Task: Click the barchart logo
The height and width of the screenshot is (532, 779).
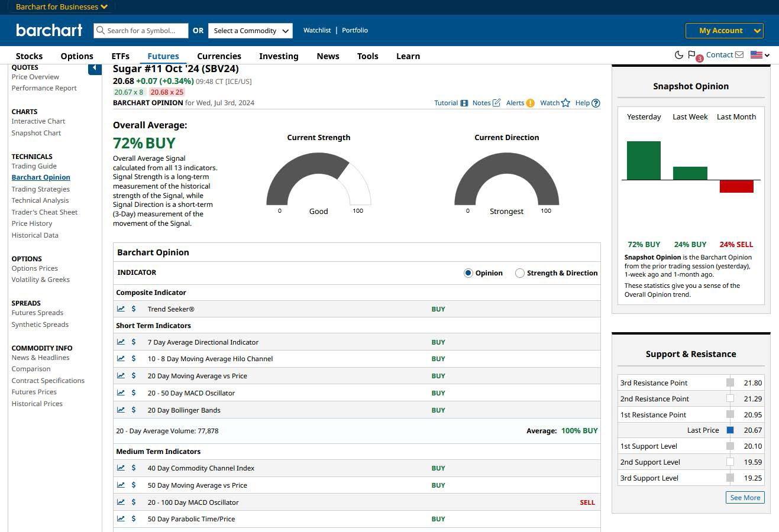Action: pyautogui.click(x=49, y=30)
